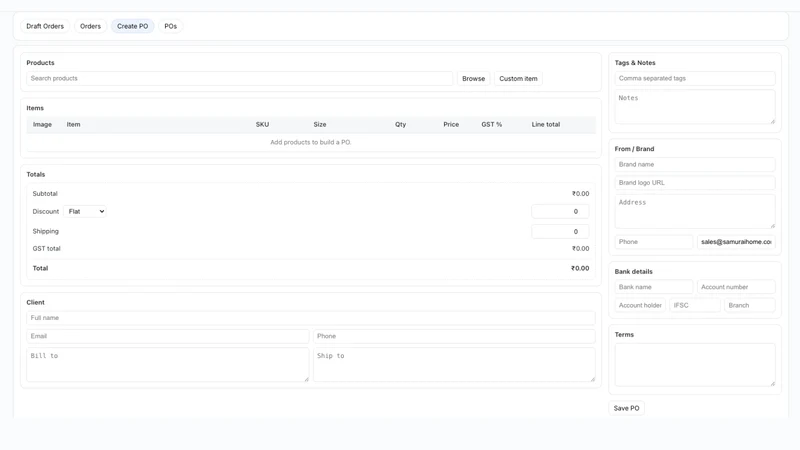
Task: Click the 'Add products to build a PO.' text
Action: [311, 142]
